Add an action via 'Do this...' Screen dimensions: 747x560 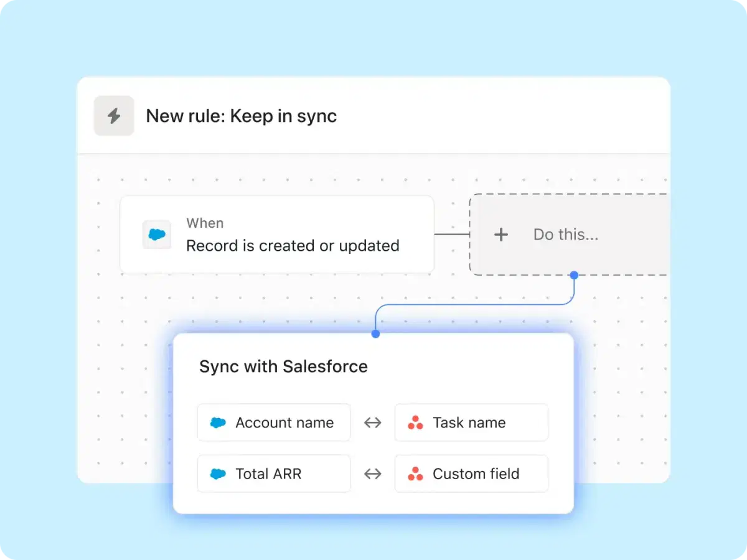pyautogui.click(x=569, y=235)
